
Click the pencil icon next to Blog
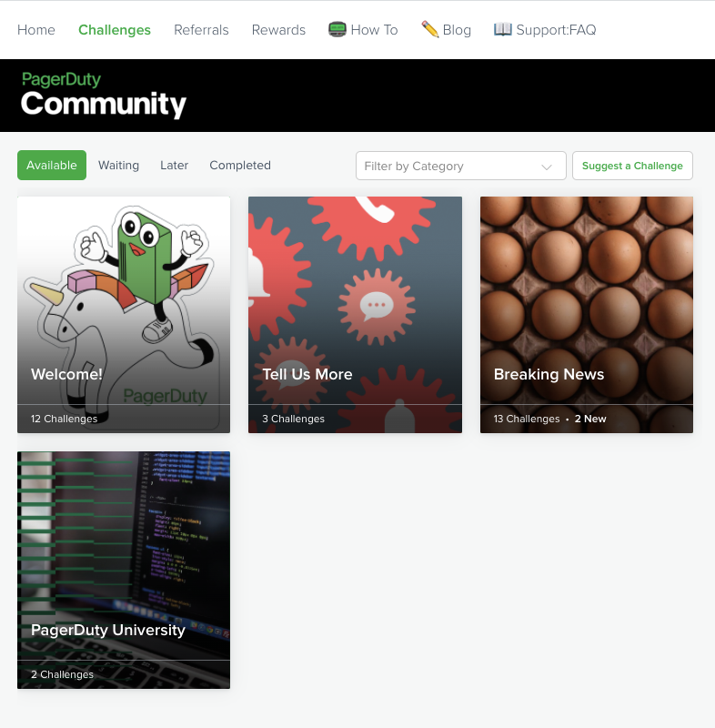pos(430,29)
